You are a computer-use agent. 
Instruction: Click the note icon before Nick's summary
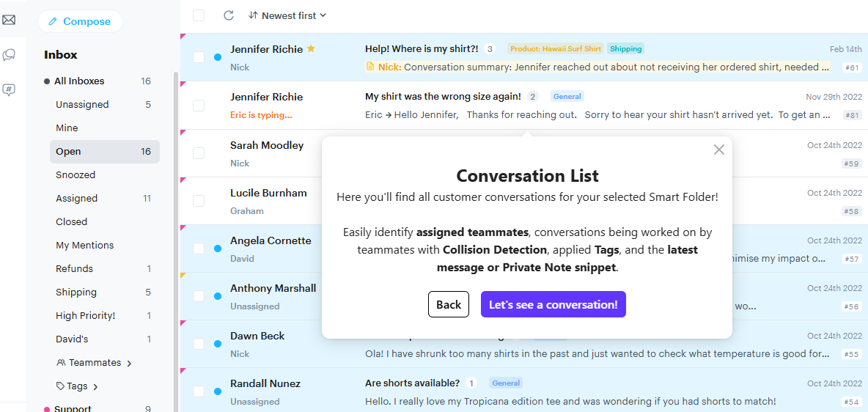tap(370, 67)
